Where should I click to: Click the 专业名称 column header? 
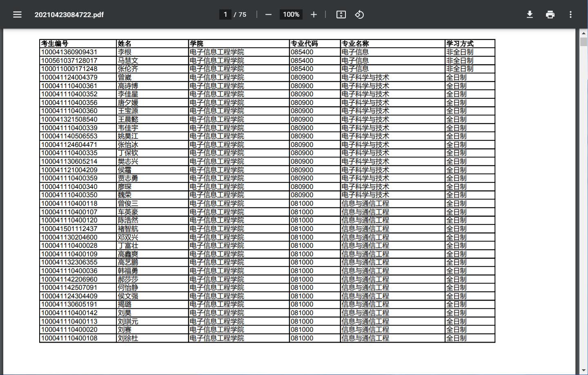tap(355, 44)
